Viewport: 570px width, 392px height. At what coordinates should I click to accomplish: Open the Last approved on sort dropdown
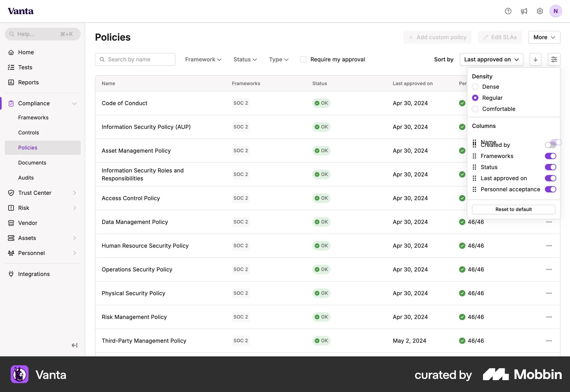[491, 59]
